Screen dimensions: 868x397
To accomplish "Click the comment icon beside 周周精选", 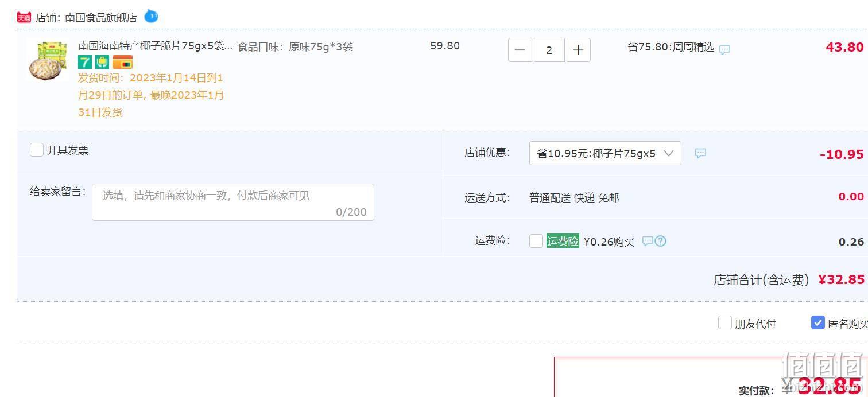I will pos(725,49).
